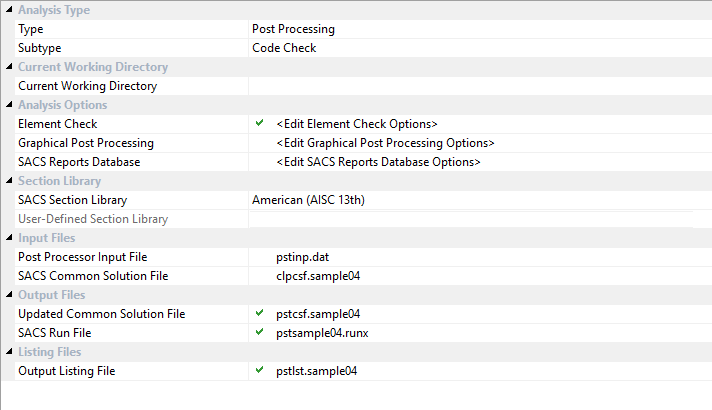Open Edit SACS Reports Database Options
712x410 pixels.
(x=378, y=162)
